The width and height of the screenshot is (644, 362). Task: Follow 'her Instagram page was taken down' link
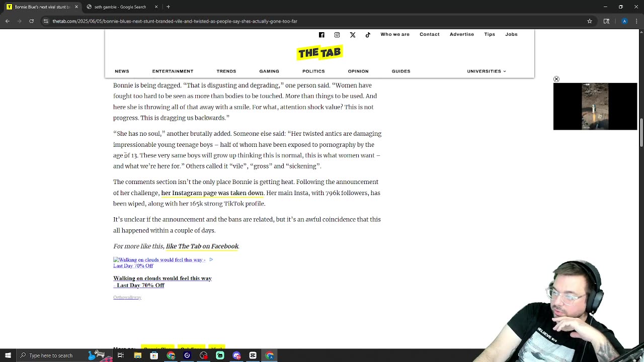tap(212, 193)
